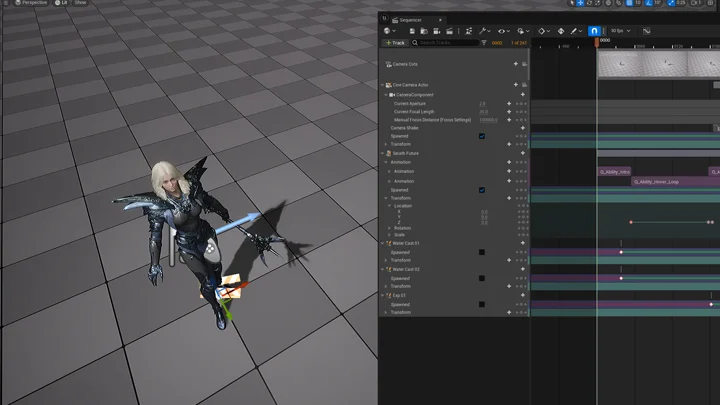Viewport: 720px width, 405px height.
Task: Expand the Scale group
Action: point(390,235)
